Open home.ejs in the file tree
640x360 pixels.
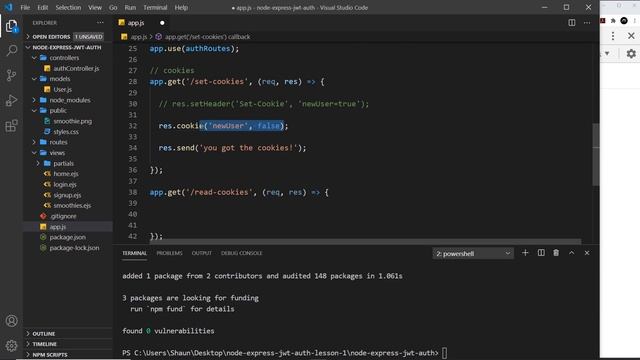[x=66, y=174]
